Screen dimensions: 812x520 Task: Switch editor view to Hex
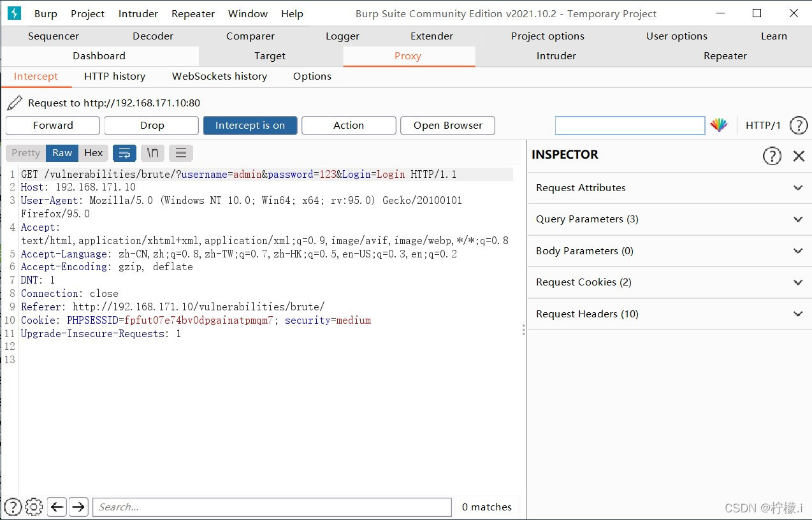point(94,153)
